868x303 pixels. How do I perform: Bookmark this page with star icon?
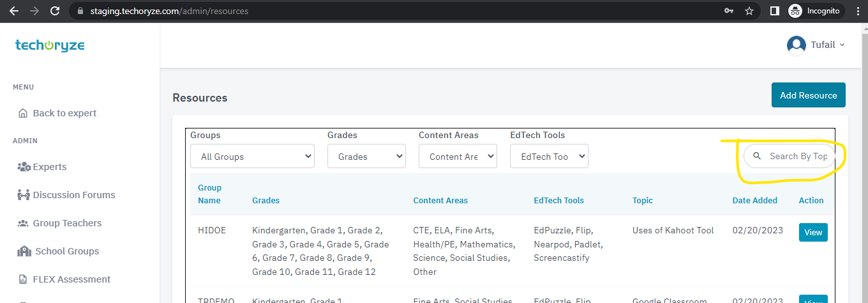click(x=749, y=11)
